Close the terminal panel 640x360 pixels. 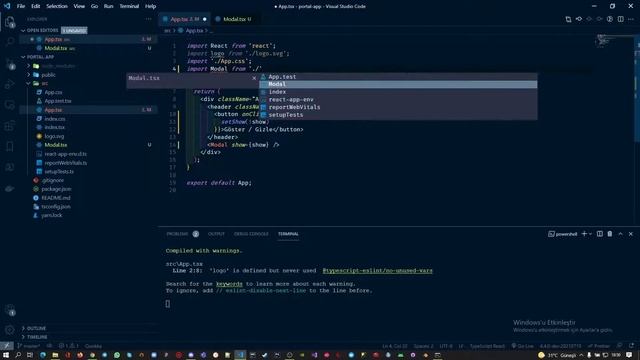[631, 234]
